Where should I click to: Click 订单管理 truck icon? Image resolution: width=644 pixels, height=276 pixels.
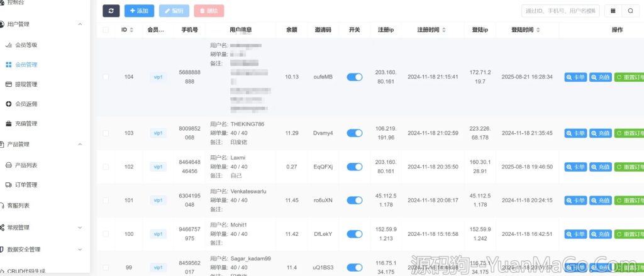point(8,185)
